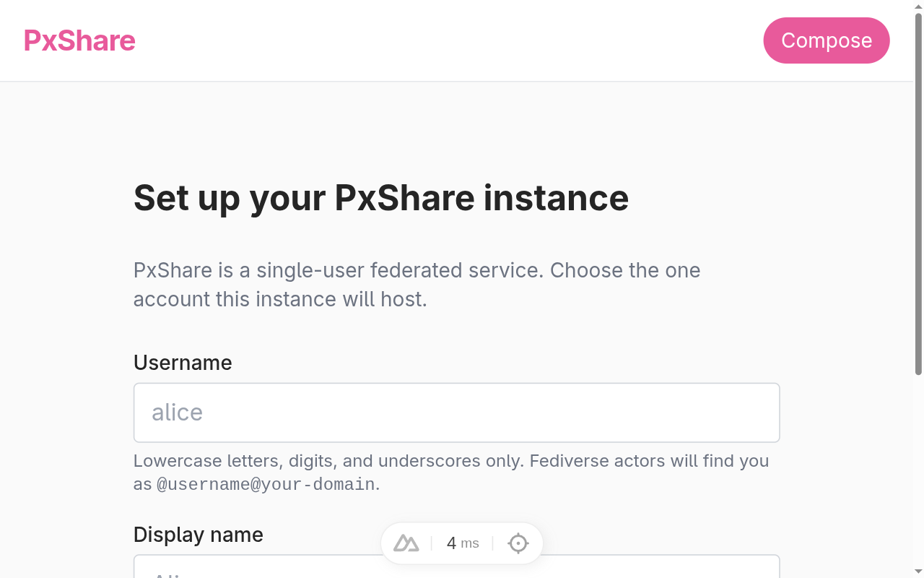This screenshot has height=578, width=924.
Task: Click the scrollbar up arrow
Action: click(x=919, y=6)
